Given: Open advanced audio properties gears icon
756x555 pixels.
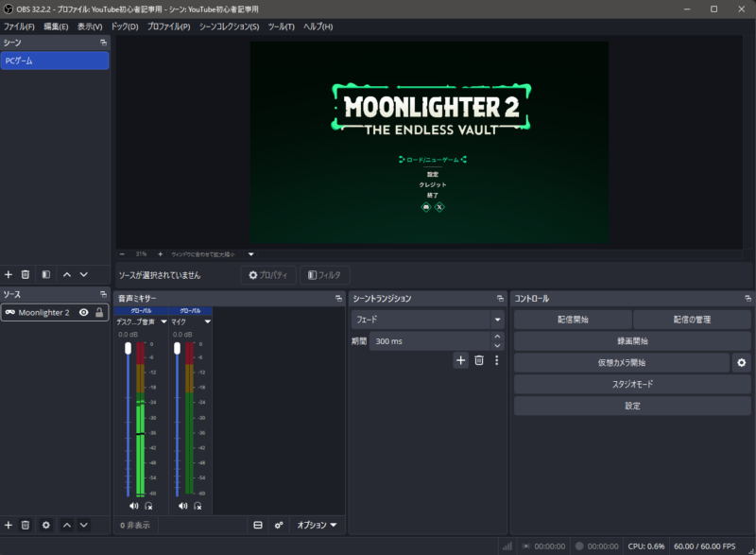Looking at the screenshot, I should [279, 525].
